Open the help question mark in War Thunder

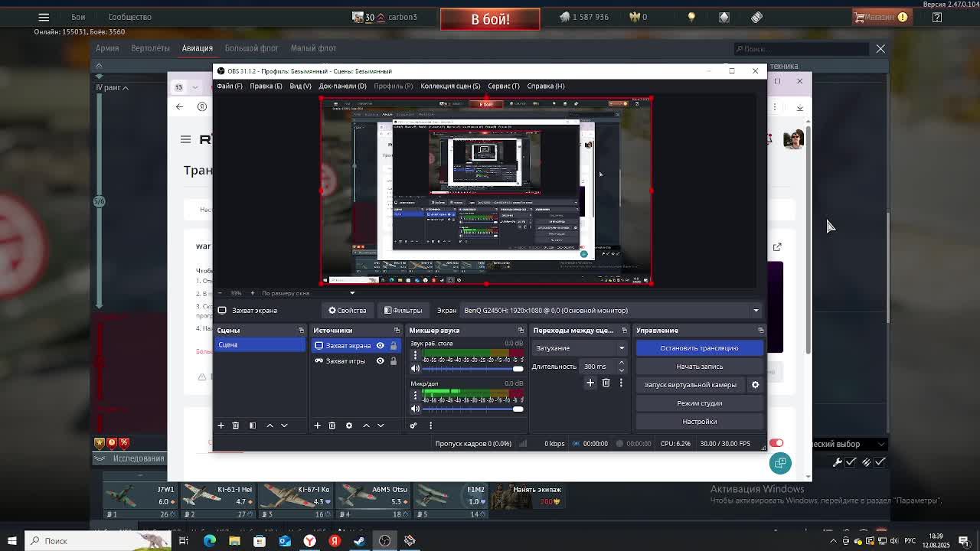937,17
